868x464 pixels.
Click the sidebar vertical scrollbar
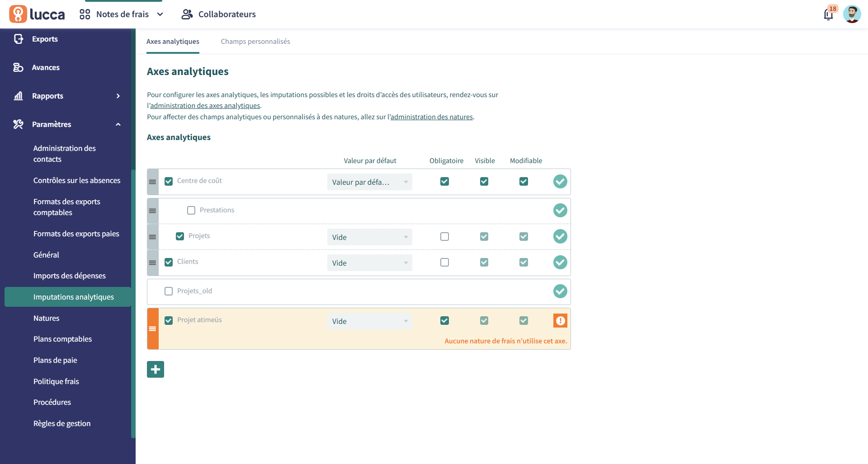(x=133, y=303)
